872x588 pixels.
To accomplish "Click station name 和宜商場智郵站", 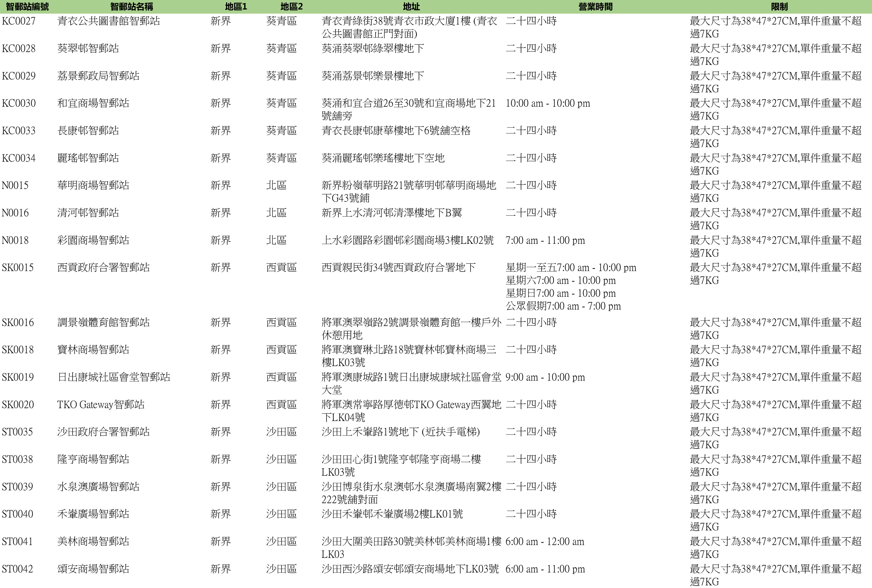I will point(93,103).
